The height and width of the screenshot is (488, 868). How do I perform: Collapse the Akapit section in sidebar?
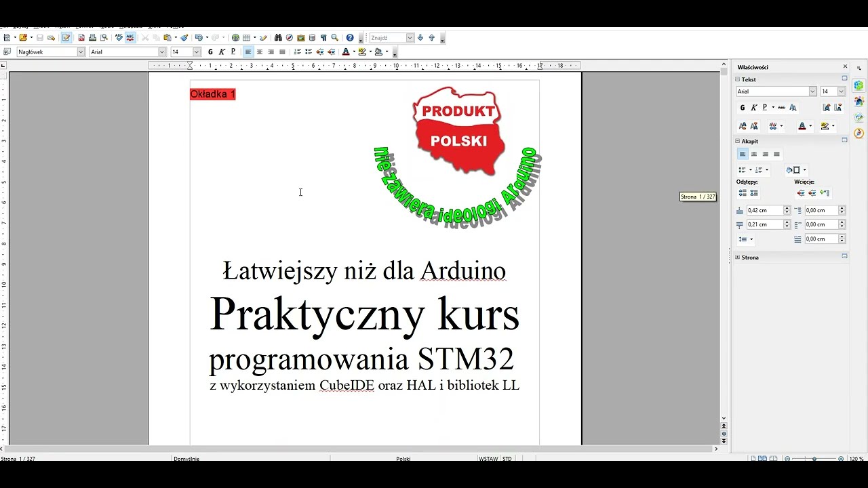(x=737, y=141)
